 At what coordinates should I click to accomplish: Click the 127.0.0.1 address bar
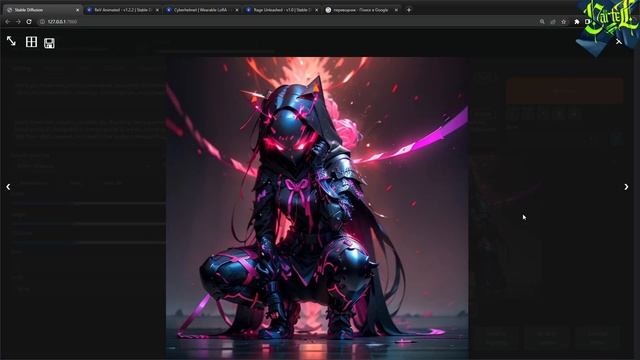point(286,22)
